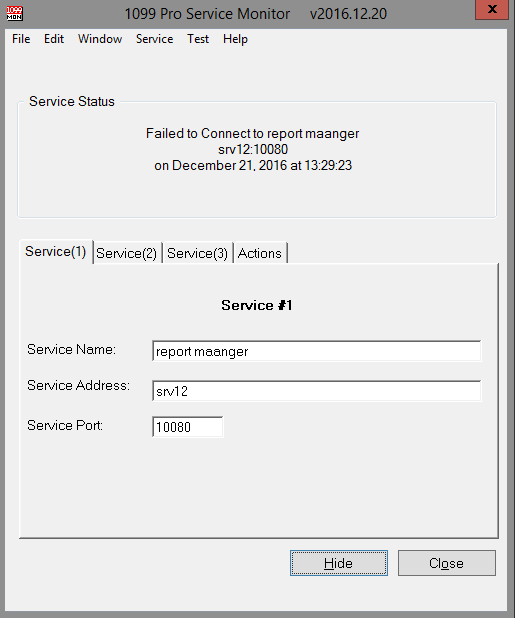The width and height of the screenshot is (515, 618).
Task: Click the Service #1 heading
Action: [257, 305]
